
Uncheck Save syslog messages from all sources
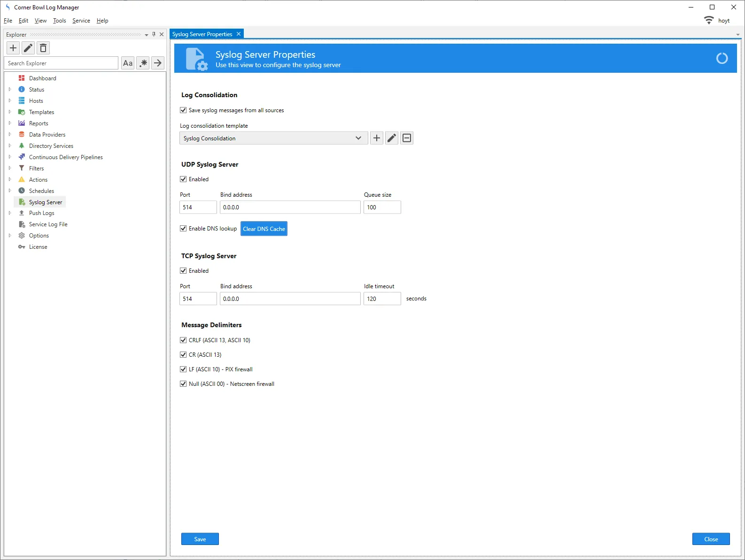(x=183, y=110)
